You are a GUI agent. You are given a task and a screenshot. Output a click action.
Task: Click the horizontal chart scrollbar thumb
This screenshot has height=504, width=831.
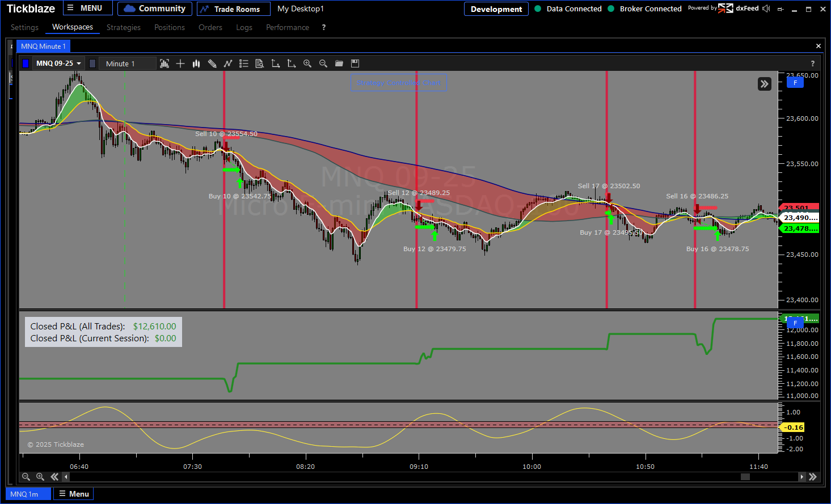click(x=745, y=477)
